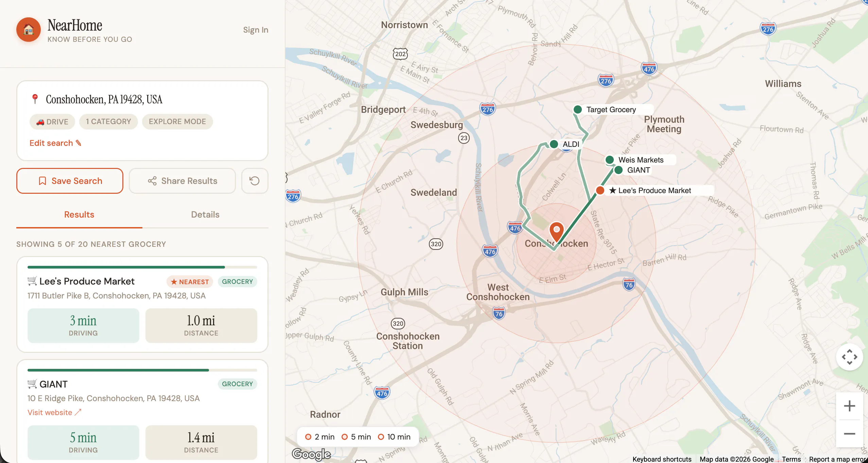Open map camera pan controls
The height and width of the screenshot is (463, 868).
click(x=849, y=357)
